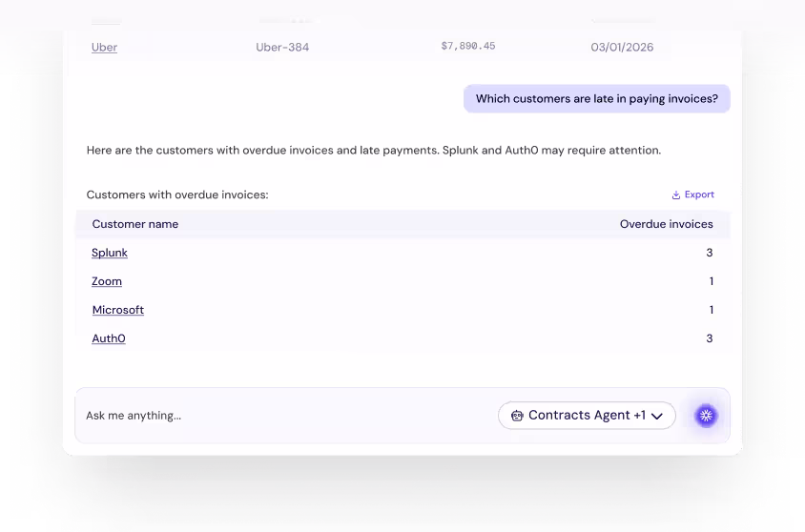Select the $7,890.45 amount cell
This screenshot has width=805, height=532.
coord(468,46)
